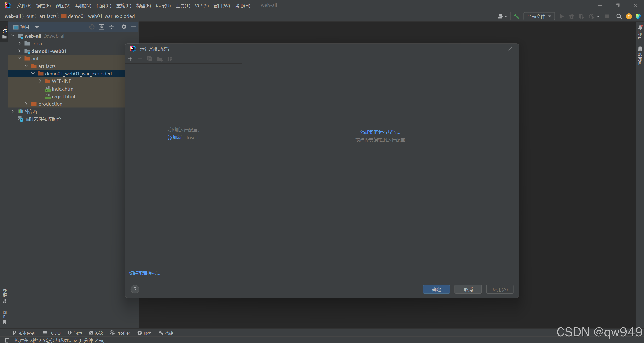This screenshot has width=644, height=343.
Task: Click the 确定 button
Action: tap(436, 289)
